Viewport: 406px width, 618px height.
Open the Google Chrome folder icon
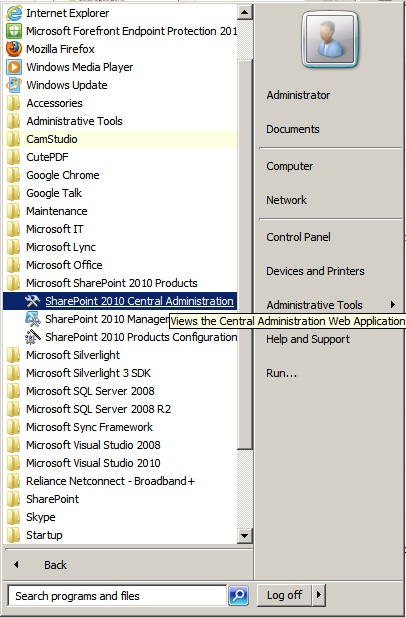[x=14, y=175]
